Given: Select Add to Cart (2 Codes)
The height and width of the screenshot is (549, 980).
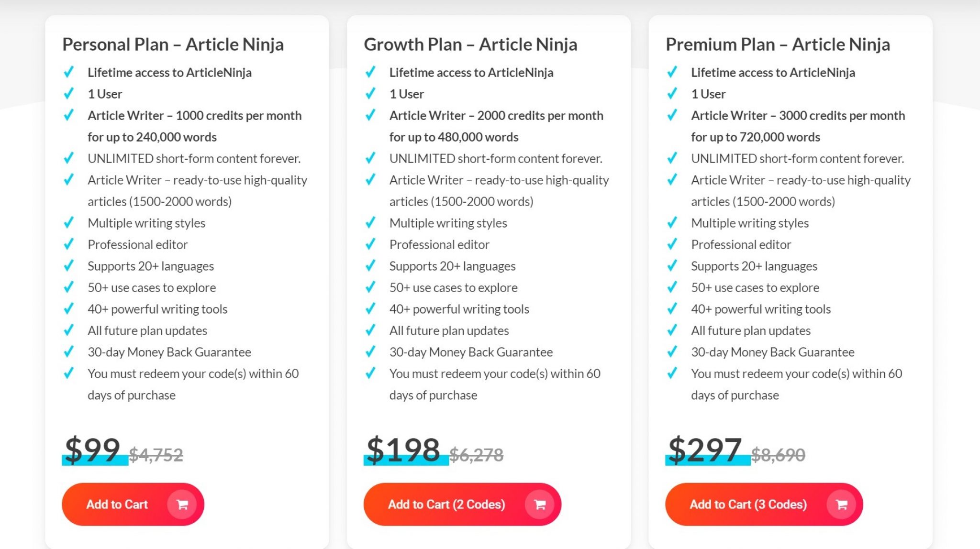Looking at the screenshot, I should point(462,504).
